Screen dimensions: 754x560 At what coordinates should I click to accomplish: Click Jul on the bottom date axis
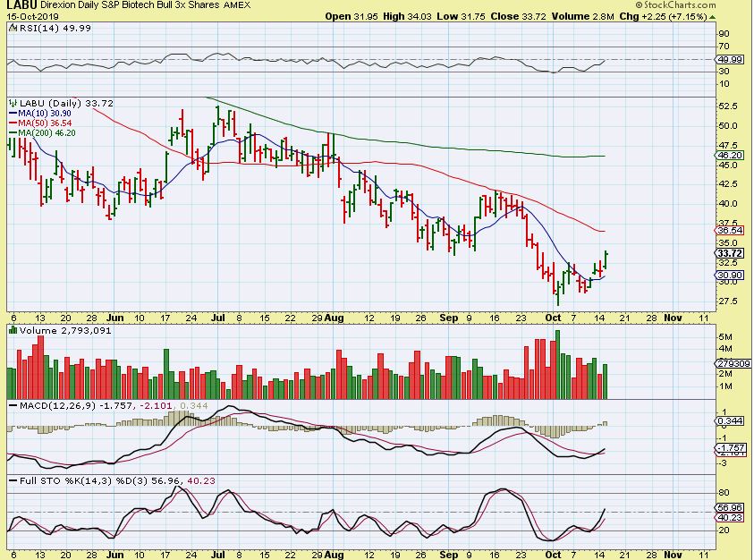coord(218,555)
